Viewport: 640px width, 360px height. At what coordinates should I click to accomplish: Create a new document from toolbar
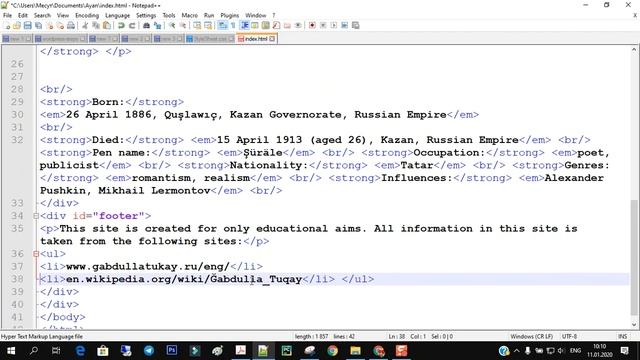tap(7, 25)
